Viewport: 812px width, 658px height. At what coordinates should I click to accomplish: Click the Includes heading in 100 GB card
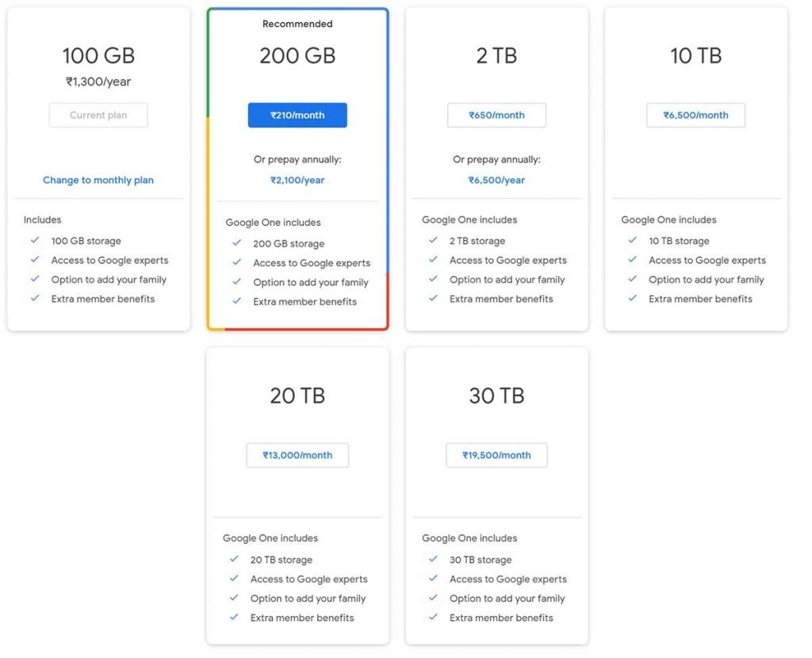point(43,220)
